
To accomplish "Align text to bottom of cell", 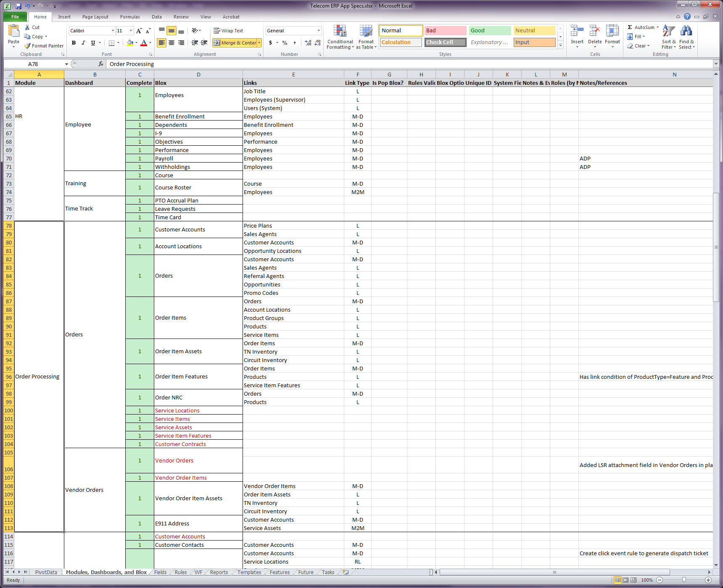I will 181,31.
